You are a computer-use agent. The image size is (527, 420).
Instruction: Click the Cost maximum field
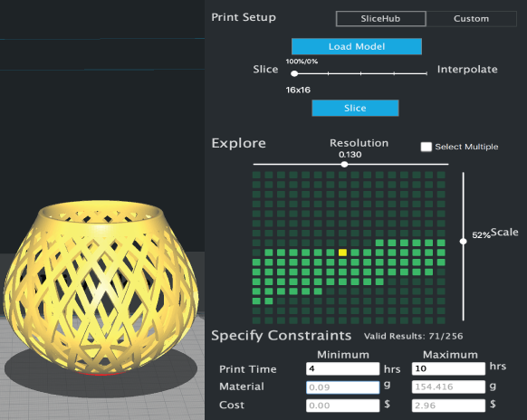coord(448,406)
